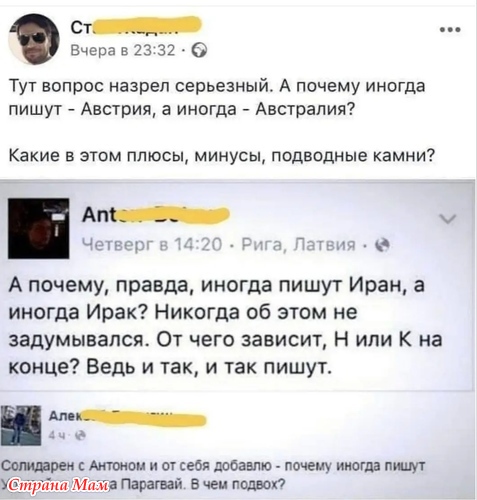Open the dark profile picture of Ant… post
Image resolution: width=477 pixels, height=500 pixels.
click(39, 229)
